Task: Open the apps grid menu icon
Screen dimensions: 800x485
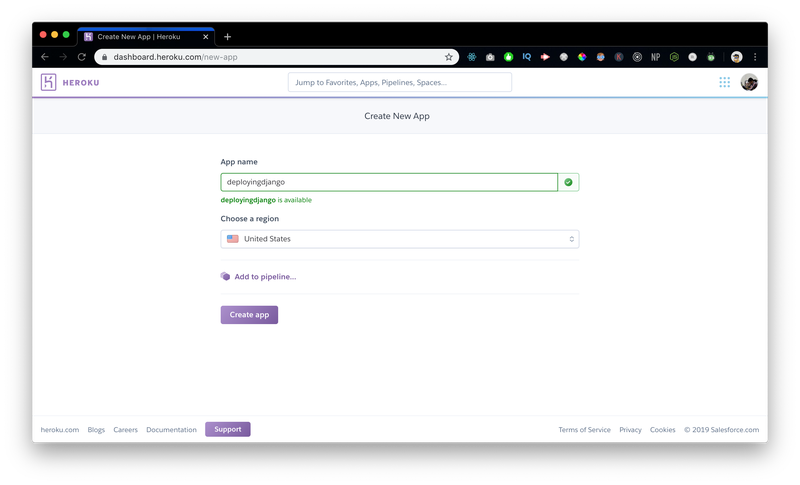Action: pos(724,82)
